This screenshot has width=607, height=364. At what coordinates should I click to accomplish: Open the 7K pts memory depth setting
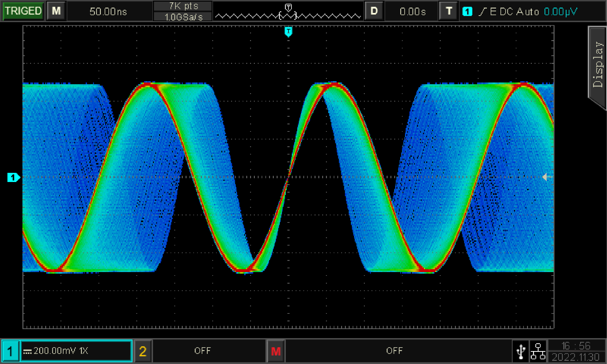click(183, 6)
